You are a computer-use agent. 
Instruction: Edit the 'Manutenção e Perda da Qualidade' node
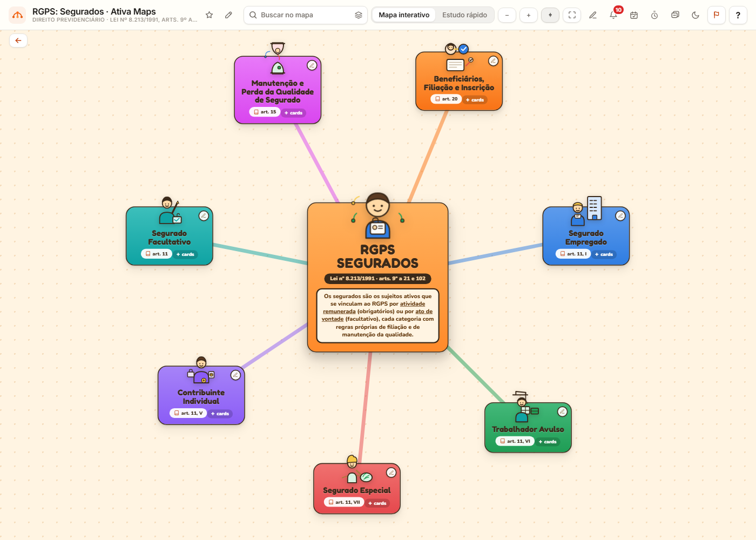click(312, 65)
